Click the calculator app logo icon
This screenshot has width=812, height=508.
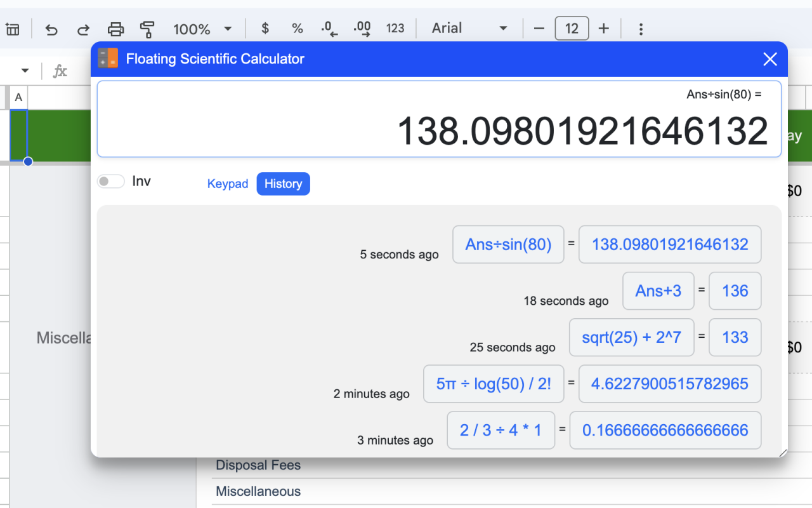(108, 58)
